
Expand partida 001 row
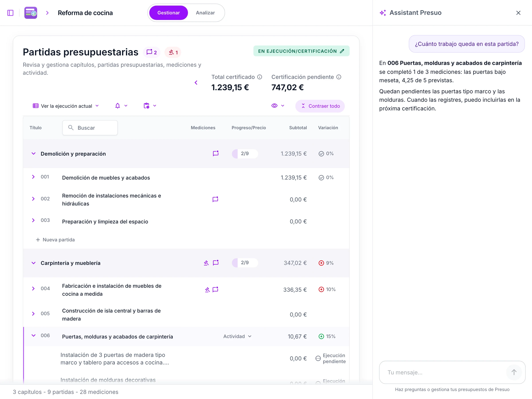coord(33,177)
